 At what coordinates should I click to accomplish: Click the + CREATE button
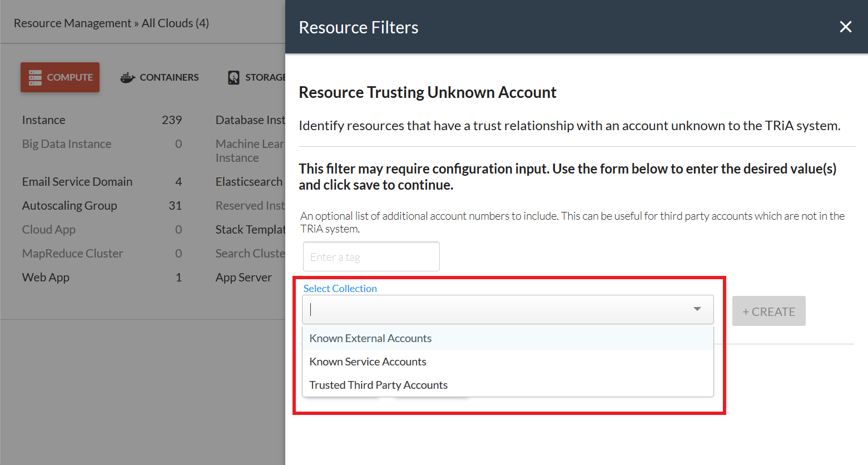tap(768, 311)
